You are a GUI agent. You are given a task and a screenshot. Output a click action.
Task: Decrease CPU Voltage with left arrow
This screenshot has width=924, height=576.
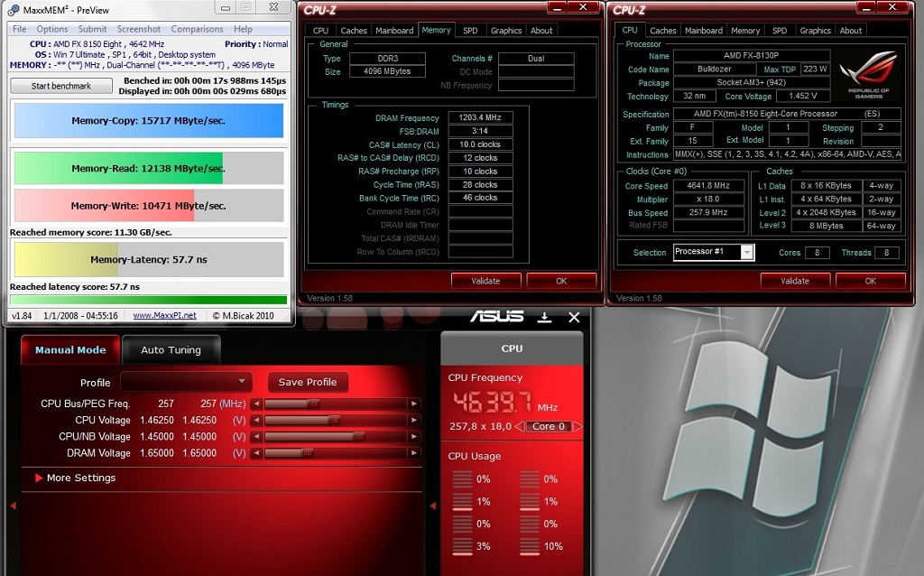pos(256,421)
